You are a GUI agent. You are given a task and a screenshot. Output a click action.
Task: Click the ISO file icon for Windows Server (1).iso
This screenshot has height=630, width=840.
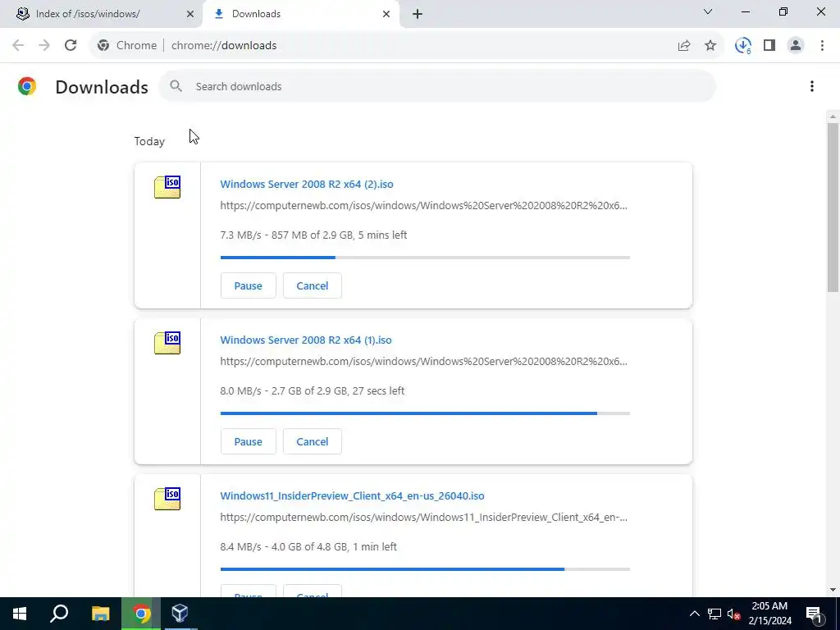click(x=167, y=343)
